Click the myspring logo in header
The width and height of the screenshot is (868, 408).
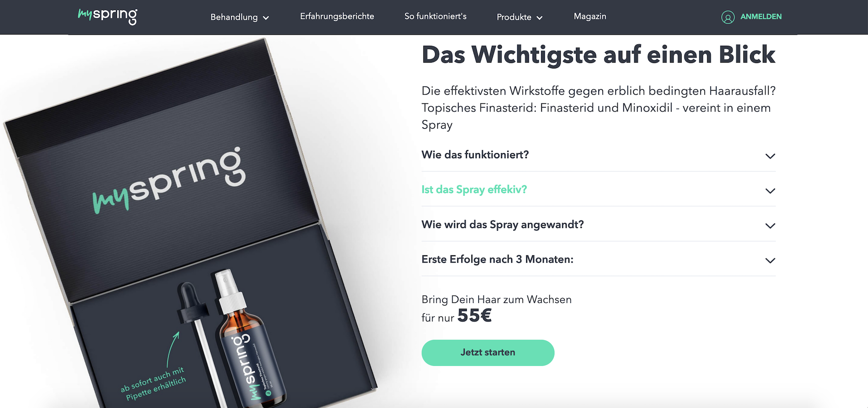[x=107, y=16]
